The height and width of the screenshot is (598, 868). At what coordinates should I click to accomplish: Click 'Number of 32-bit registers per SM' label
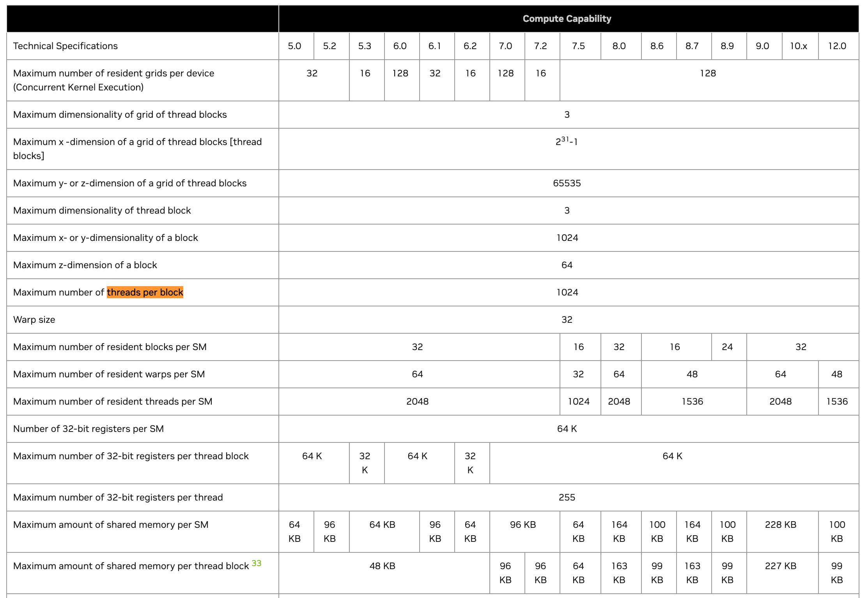89,429
